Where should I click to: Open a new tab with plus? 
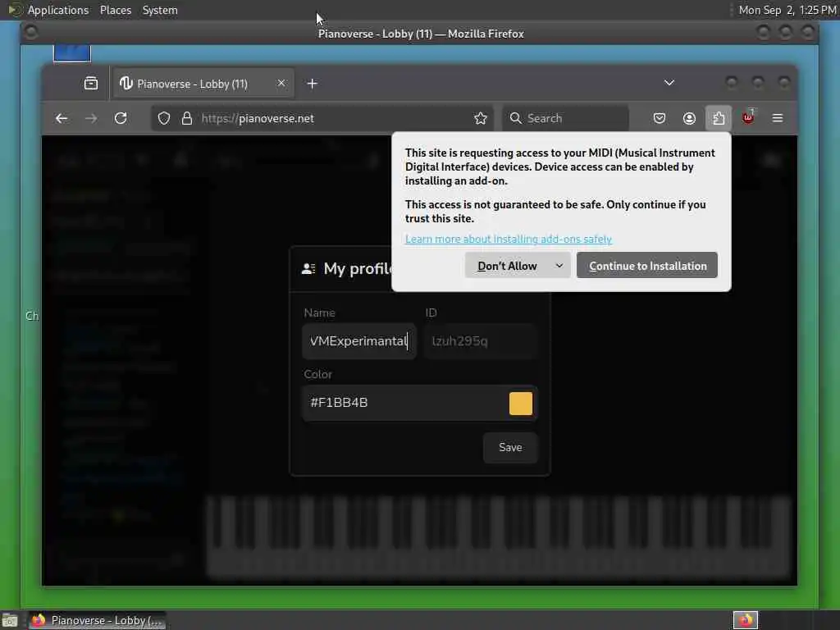313,84
